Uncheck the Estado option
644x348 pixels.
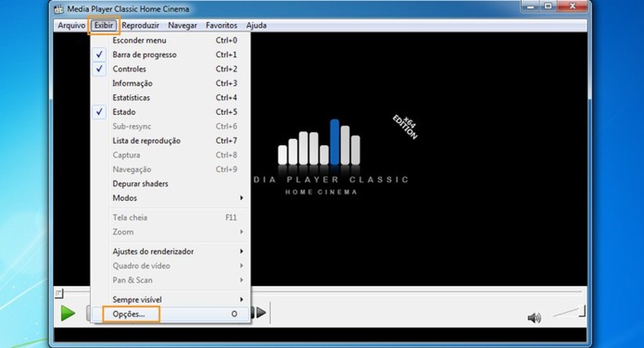pos(170,112)
